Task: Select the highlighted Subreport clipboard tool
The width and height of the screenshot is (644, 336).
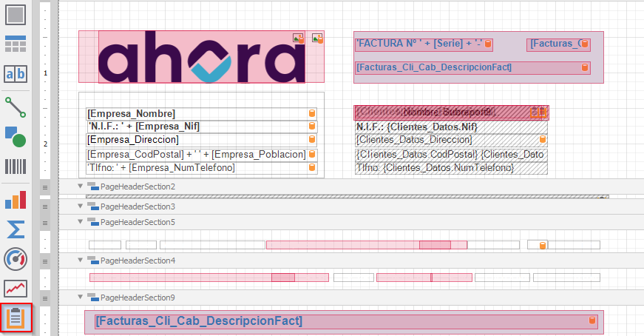Action: (16, 317)
